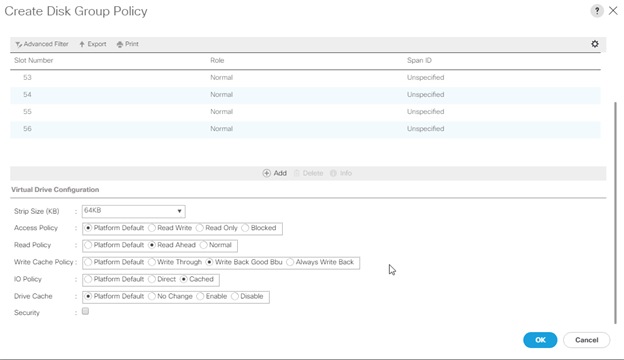Image resolution: width=624 pixels, height=360 pixels.
Task: Confirm with the OK button
Action: point(540,340)
